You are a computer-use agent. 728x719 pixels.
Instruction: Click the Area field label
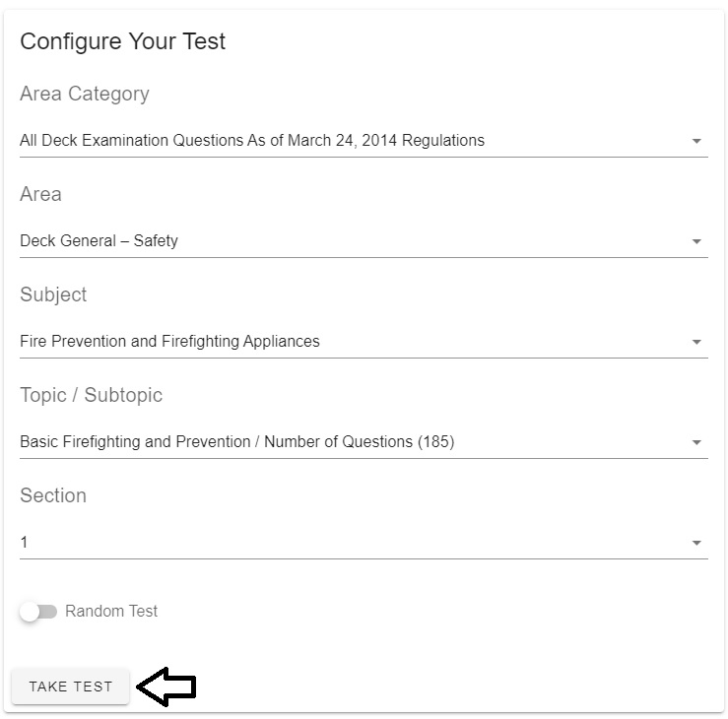click(x=40, y=194)
